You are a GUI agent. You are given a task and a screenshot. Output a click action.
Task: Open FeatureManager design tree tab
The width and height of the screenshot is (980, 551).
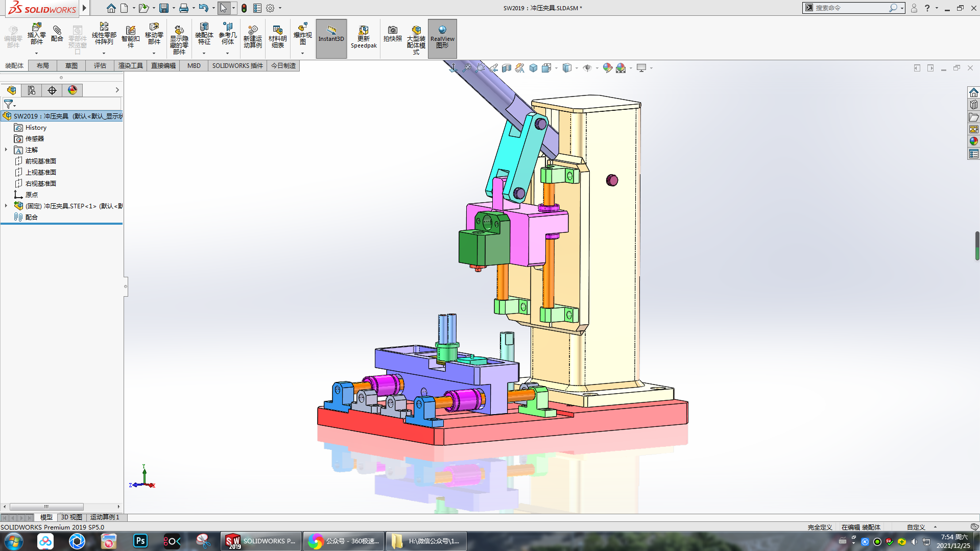(x=11, y=90)
